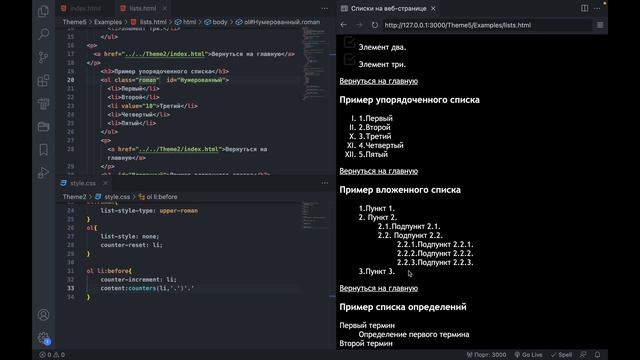Viewport: 640px width, 360px height.
Task: Open more actions for lists.html editor group
Action: coord(324,8)
